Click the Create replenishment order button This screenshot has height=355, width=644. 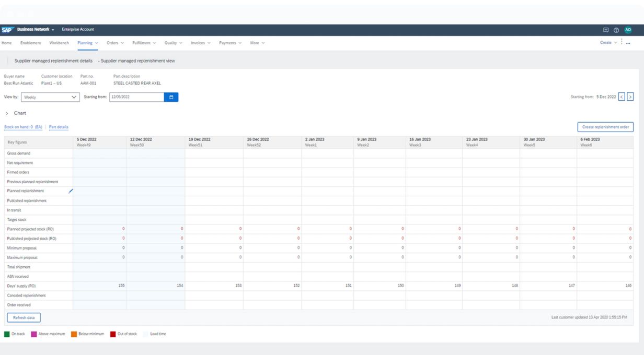605,127
